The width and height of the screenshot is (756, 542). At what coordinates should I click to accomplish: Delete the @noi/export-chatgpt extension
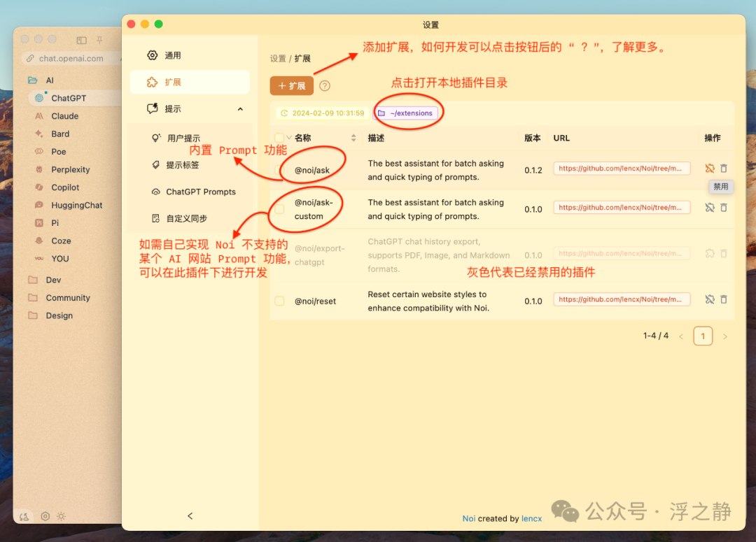pos(724,253)
